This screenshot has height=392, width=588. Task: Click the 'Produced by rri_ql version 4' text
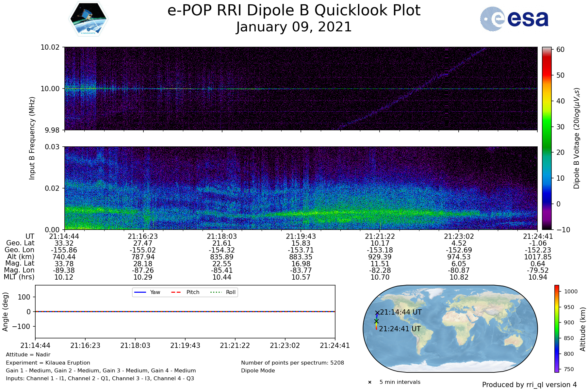click(529, 385)
